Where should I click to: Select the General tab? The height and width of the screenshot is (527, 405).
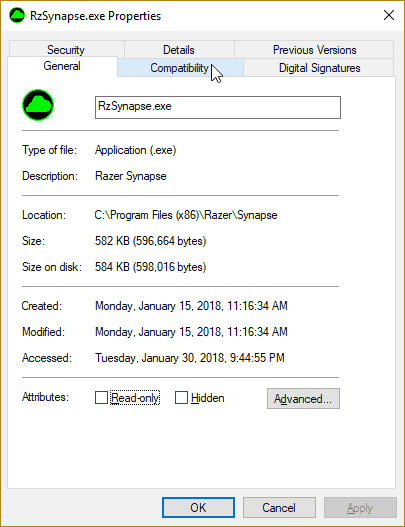pos(62,66)
